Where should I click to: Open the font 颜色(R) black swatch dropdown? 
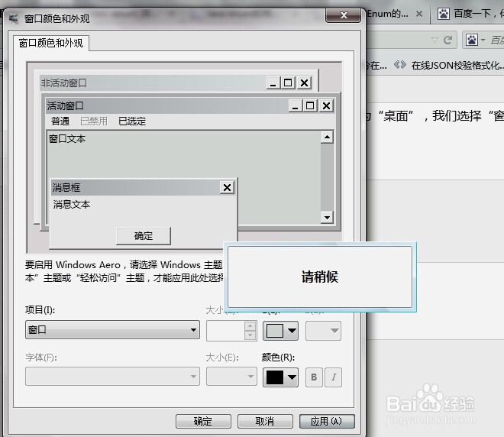(x=280, y=377)
